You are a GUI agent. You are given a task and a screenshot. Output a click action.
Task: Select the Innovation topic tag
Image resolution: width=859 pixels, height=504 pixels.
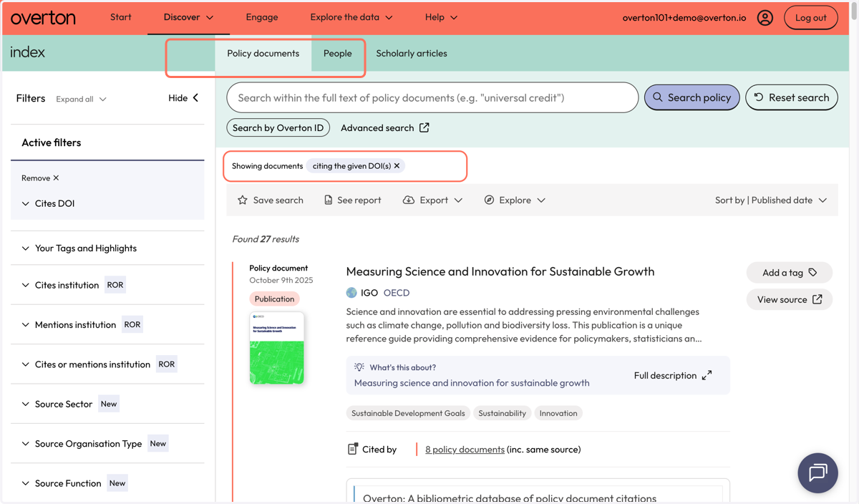coord(558,413)
